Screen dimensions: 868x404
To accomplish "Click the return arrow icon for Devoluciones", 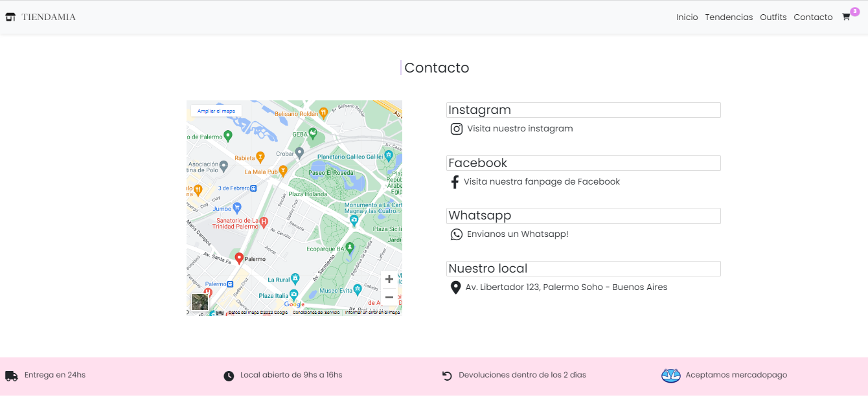I will [x=447, y=376].
